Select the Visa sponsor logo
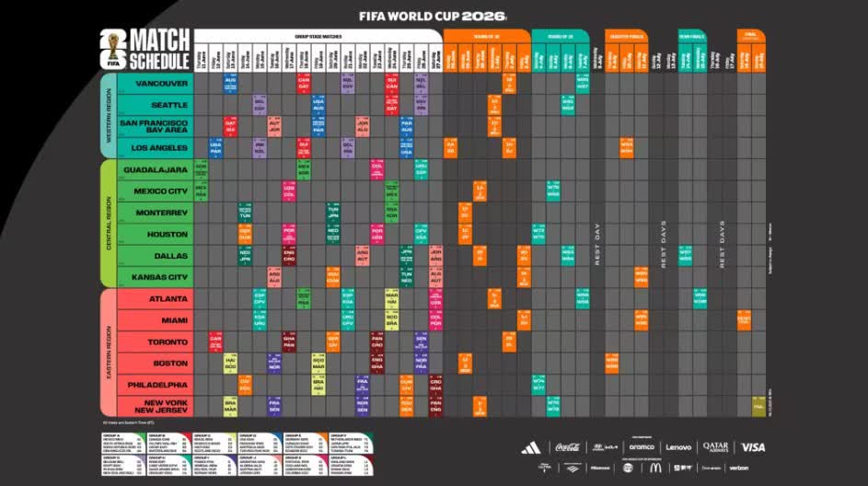Screen dimensions: 868x486 click(x=752, y=447)
